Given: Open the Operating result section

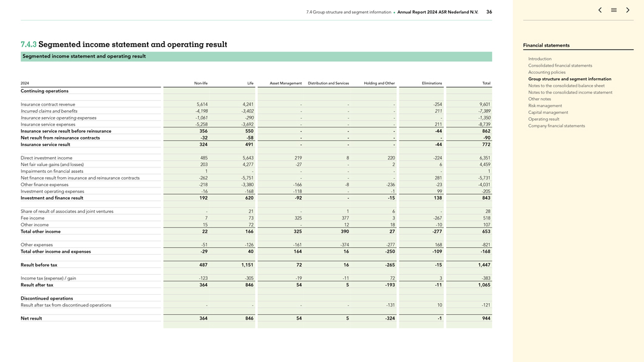Looking at the screenshot, I should (544, 119).
